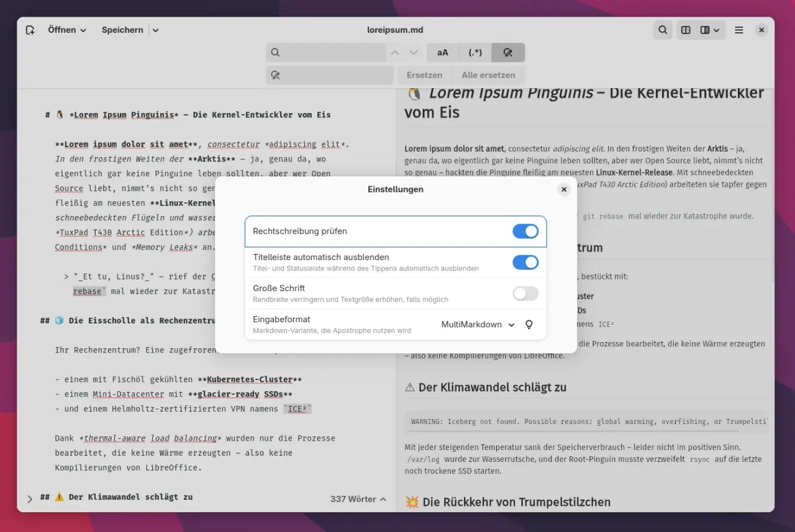This screenshot has height=532, width=795.
Task: Open the arrow dropdown beside Speichern
Action: pos(155,30)
